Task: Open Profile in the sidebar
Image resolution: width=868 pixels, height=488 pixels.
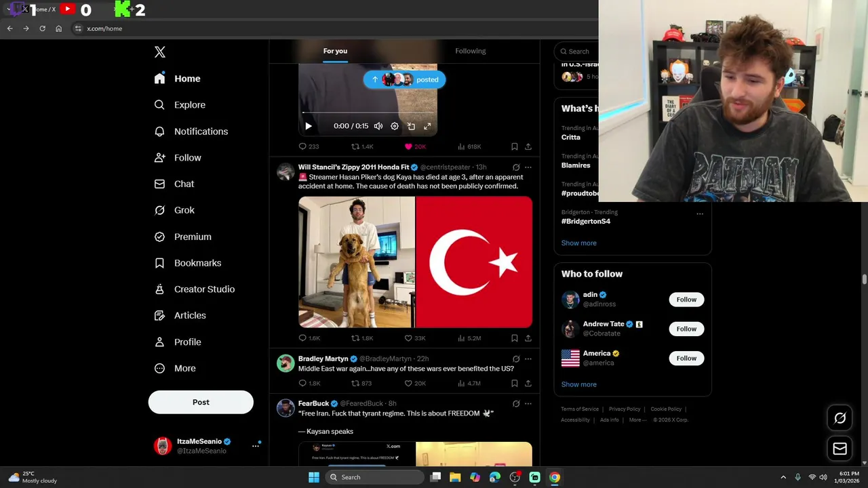Action: [178, 342]
